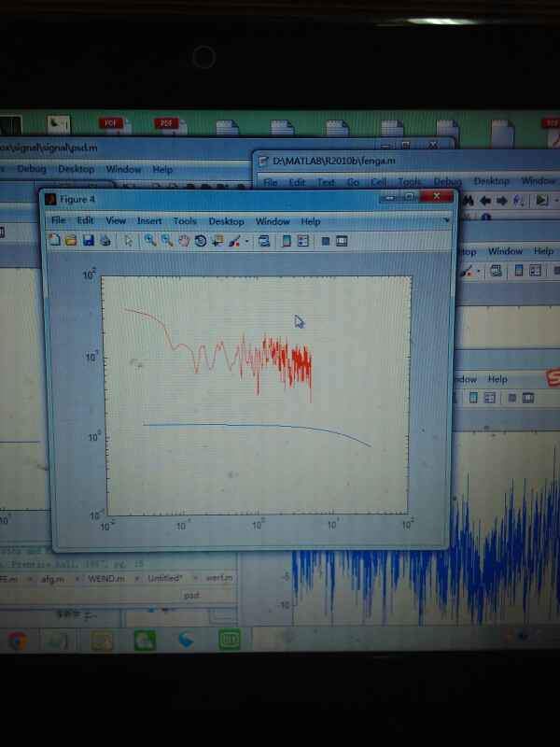The image size is (560, 747).
Task: Open Debug menu in psd.m editor window
Action: coord(32,169)
